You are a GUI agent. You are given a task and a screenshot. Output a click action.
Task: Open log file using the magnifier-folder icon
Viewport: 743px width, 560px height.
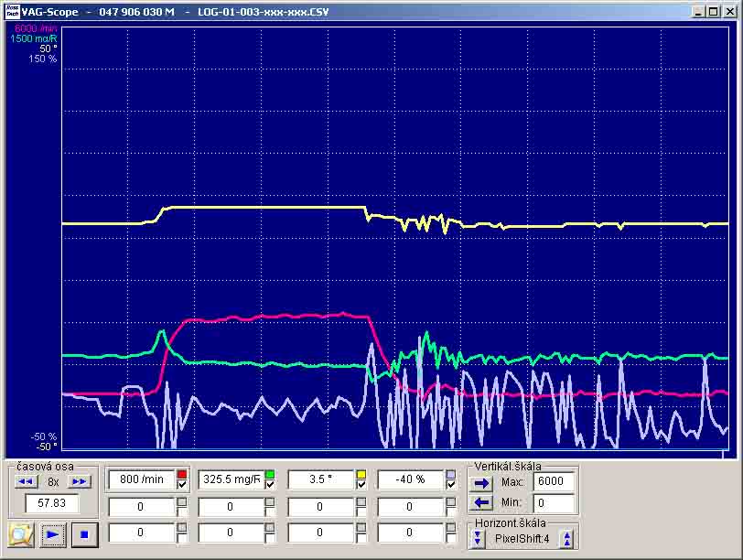click(21, 534)
